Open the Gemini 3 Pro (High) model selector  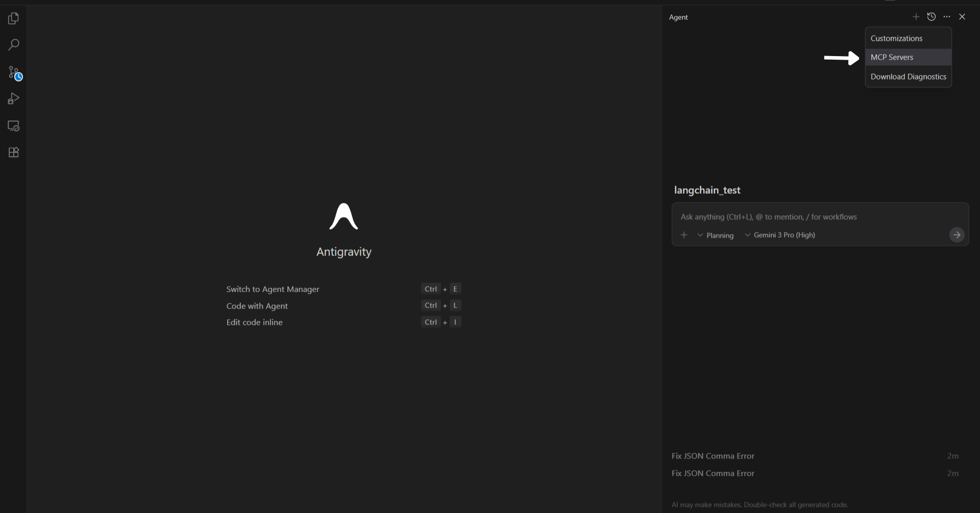[x=784, y=235]
